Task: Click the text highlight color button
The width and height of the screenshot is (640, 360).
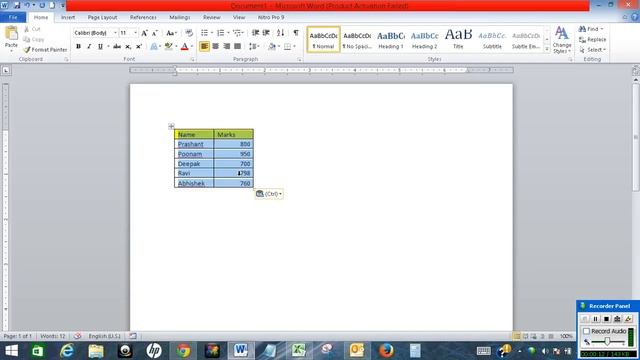Action: click(168, 47)
